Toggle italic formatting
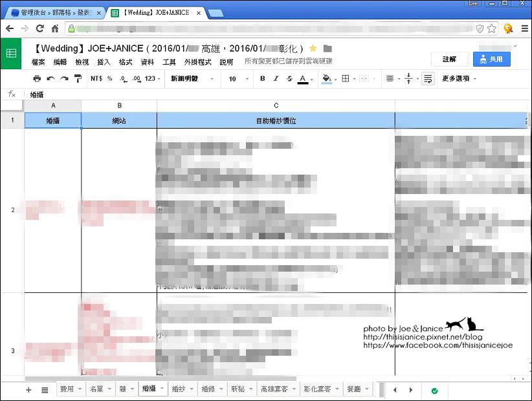This screenshot has height=401, width=532. pyautogui.click(x=276, y=79)
